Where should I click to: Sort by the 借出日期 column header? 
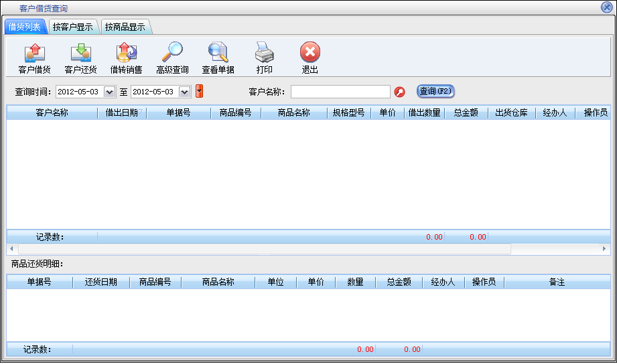[121, 113]
